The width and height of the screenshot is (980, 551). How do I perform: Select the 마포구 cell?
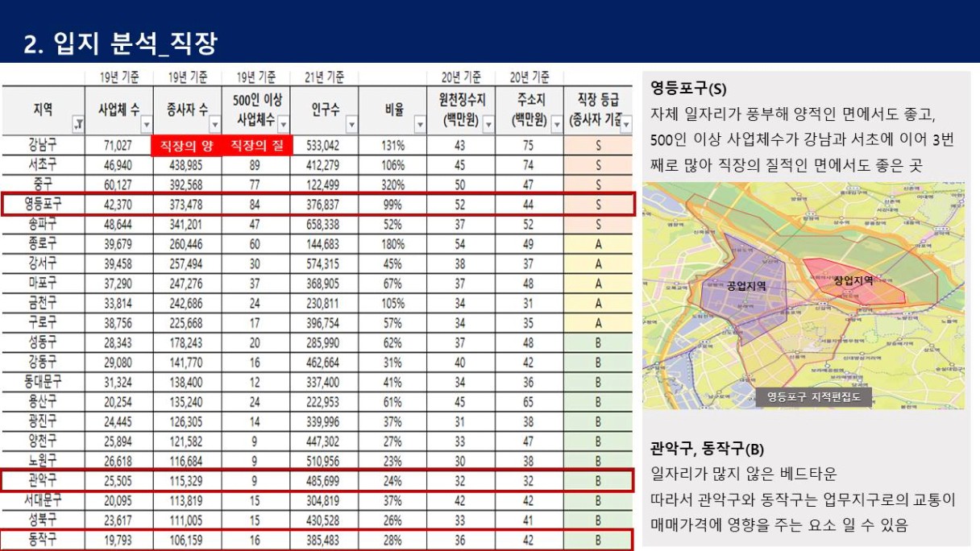pos(42,284)
